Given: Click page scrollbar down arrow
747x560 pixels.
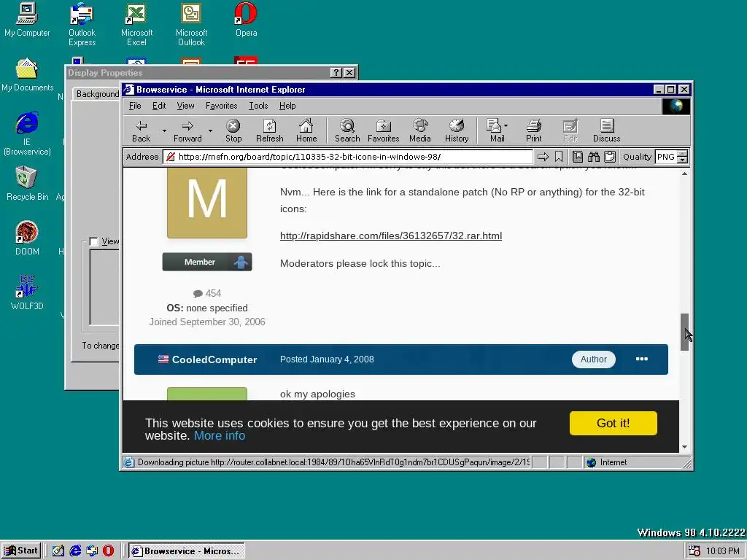Looking at the screenshot, I should pyautogui.click(x=684, y=447).
